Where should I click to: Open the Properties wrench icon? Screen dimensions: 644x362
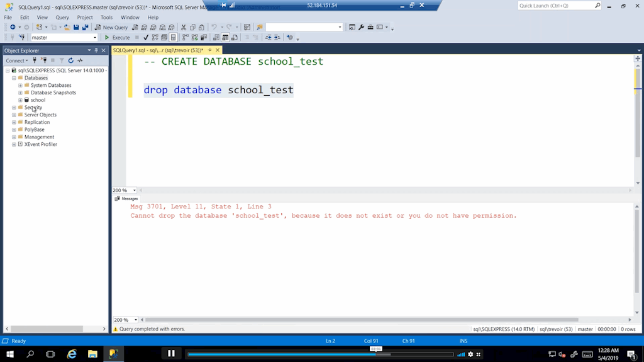point(362,27)
